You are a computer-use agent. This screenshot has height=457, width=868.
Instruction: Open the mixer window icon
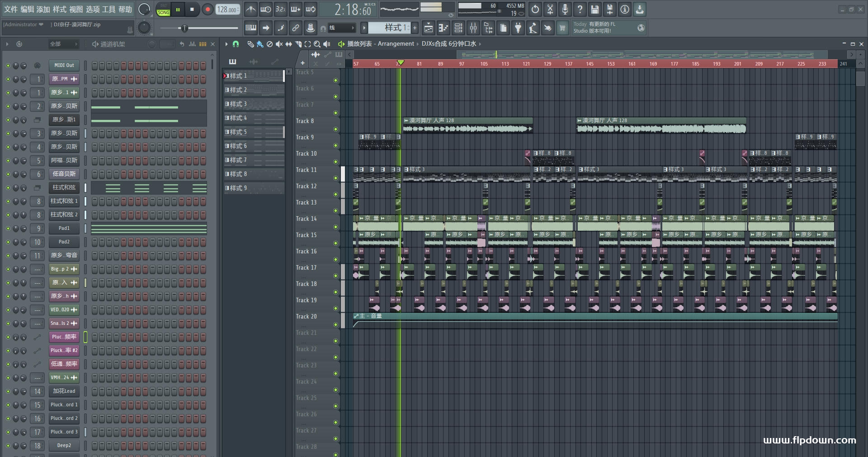tap(473, 28)
